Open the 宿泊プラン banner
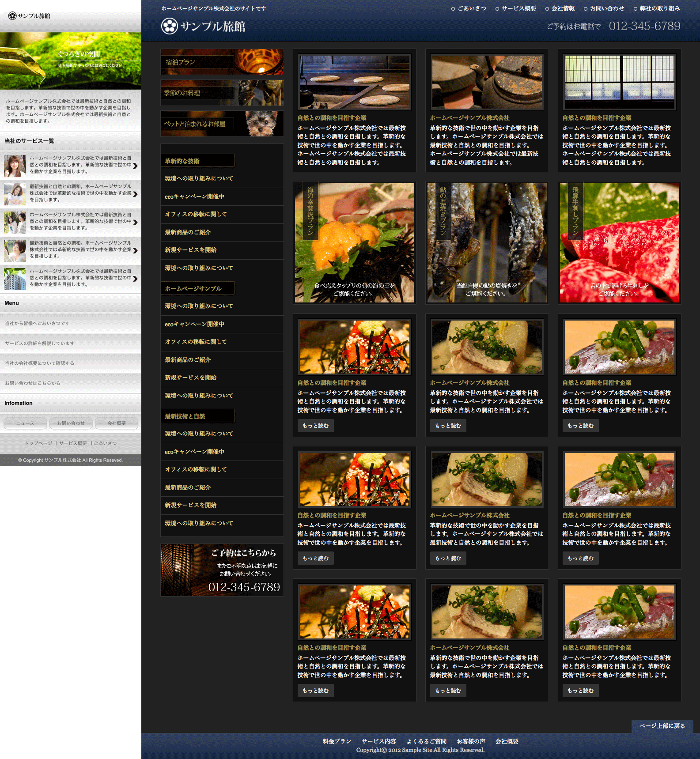Viewport: 700px width, 759px height. (x=222, y=62)
